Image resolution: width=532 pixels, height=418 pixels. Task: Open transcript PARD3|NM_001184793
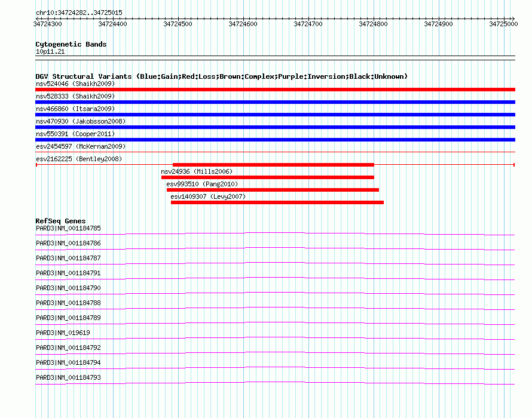(68, 377)
